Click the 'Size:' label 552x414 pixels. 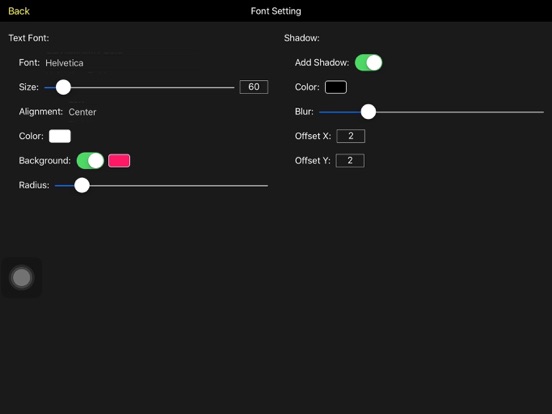point(29,87)
